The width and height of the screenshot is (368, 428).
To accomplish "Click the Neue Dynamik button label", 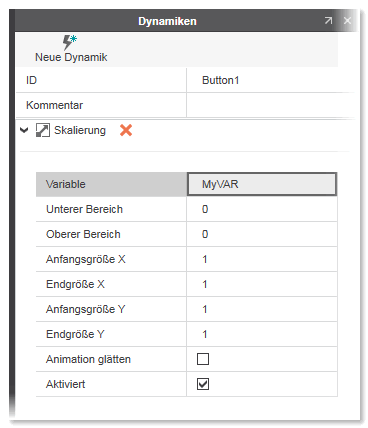I will (x=71, y=57).
